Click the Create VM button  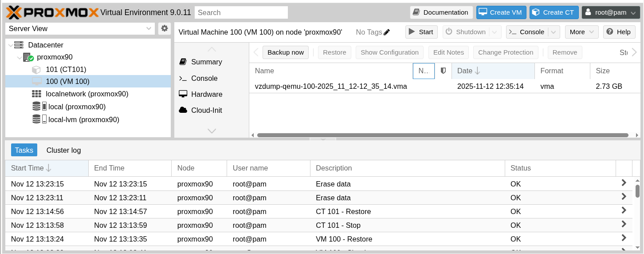(x=501, y=12)
